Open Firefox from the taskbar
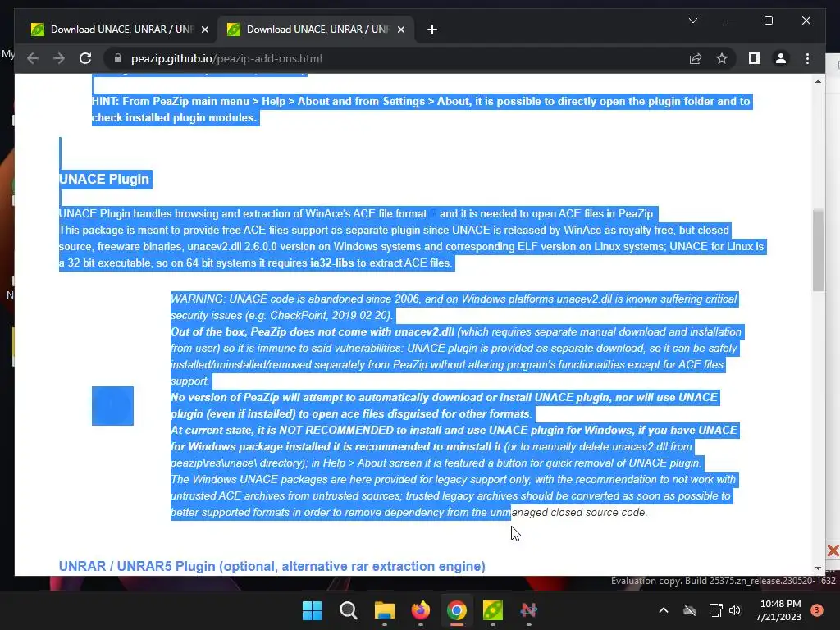This screenshot has width=840, height=630. click(x=421, y=610)
